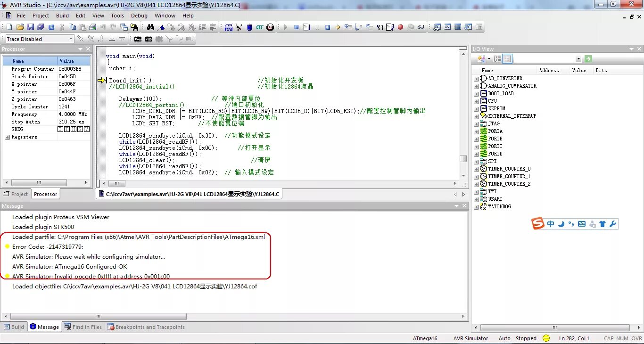The image size is (644, 344).
Task: Expand the EEPROM node
Action: (x=477, y=109)
